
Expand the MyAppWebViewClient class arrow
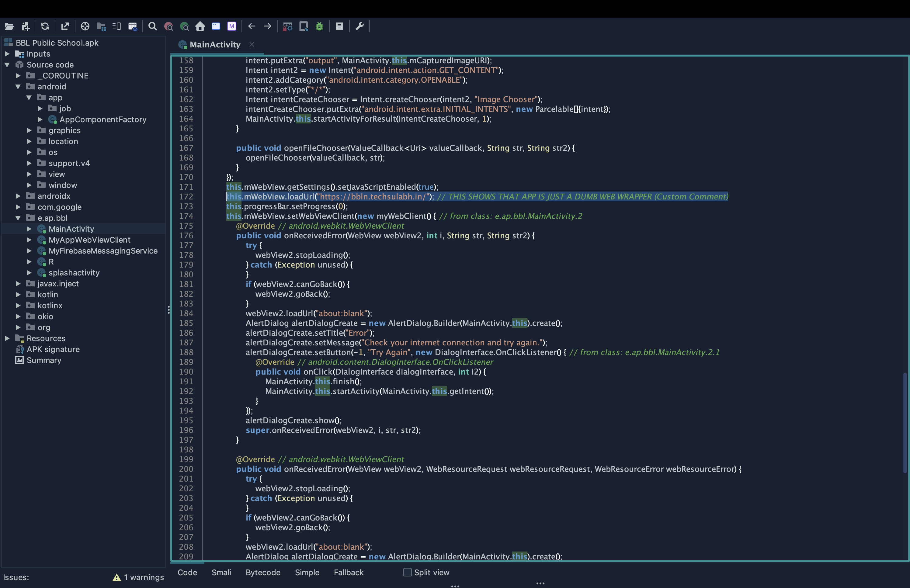pyautogui.click(x=29, y=240)
